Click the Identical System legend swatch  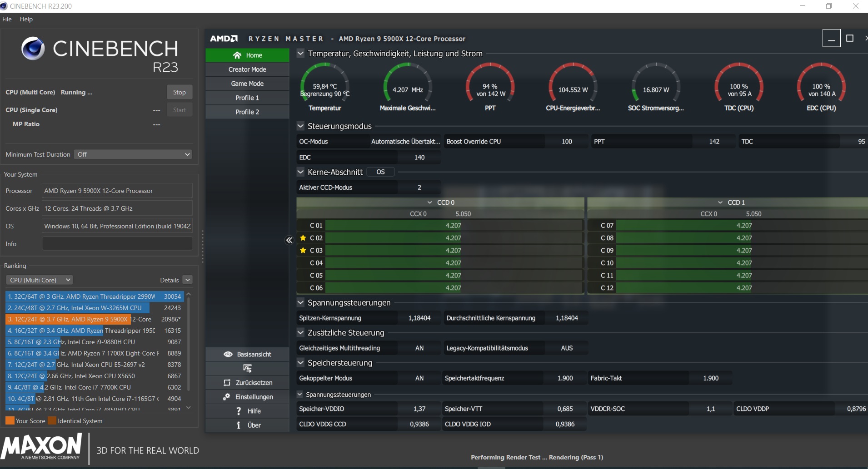tap(52, 421)
